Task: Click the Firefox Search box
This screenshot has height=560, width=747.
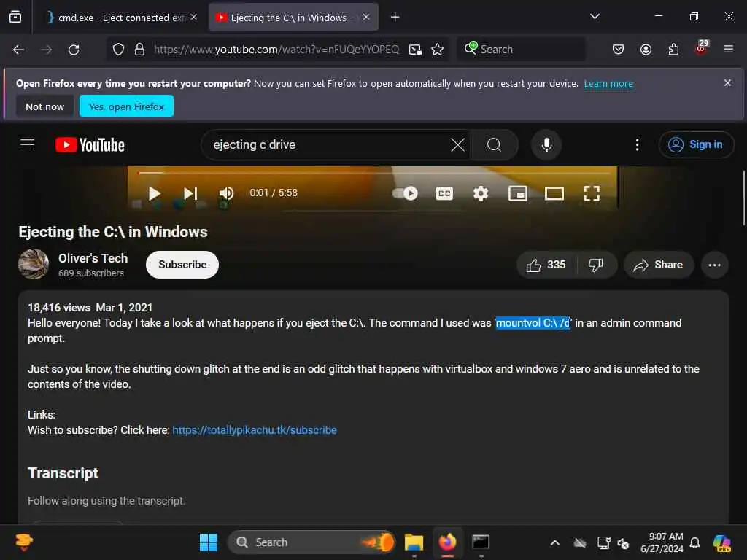Action: pyautogui.click(x=522, y=50)
